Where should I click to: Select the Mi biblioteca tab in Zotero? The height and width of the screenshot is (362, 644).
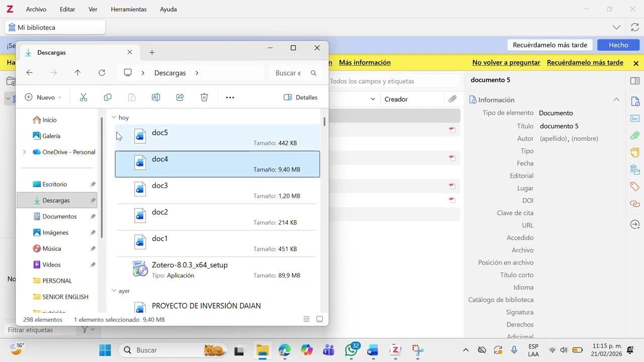(x=55, y=27)
